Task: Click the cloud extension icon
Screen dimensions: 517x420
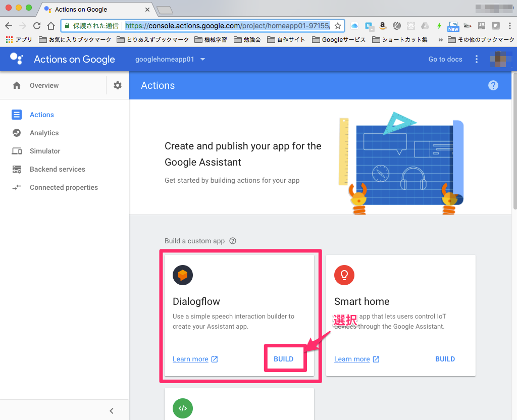Action: tap(354, 26)
